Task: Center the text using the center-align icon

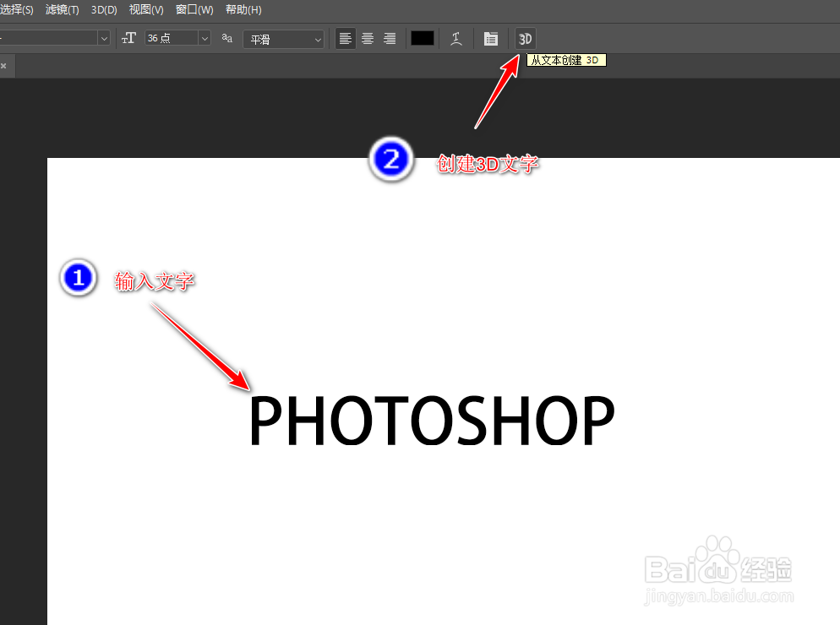Action: click(x=367, y=38)
